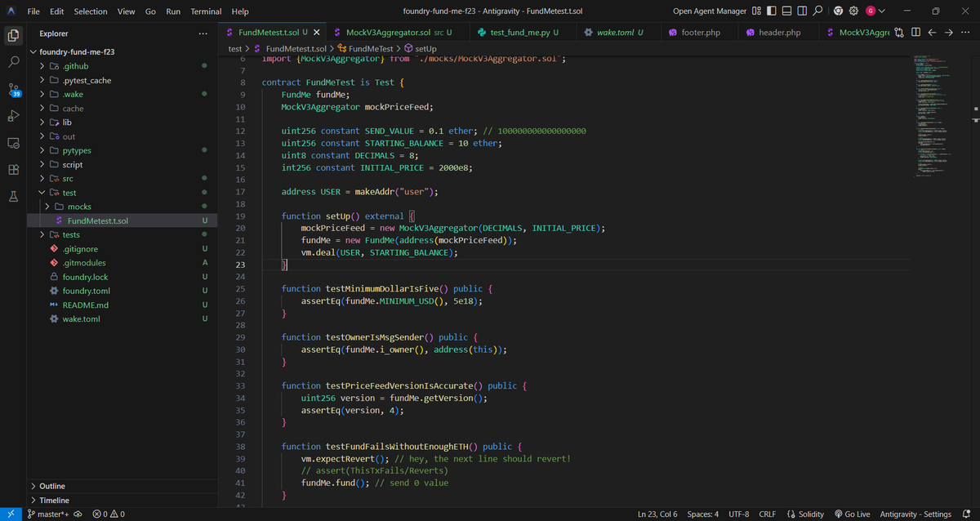Viewport: 980px width, 521px height.
Task: Click Open Agent Manager
Action: (x=710, y=11)
